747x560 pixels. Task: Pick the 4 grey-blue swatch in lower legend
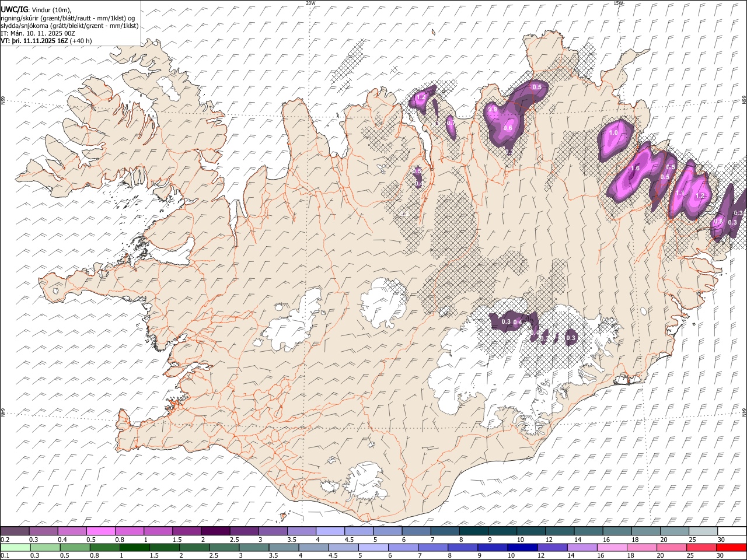[x=313, y=548]
